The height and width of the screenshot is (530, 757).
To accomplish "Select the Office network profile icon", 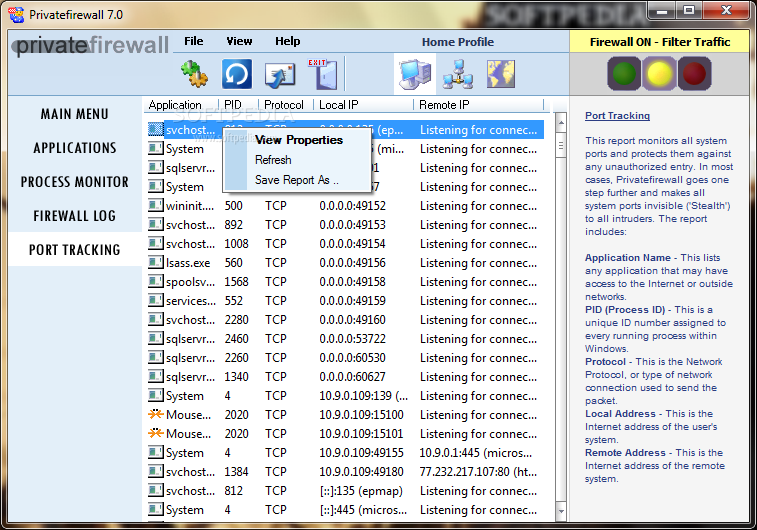I will (458, 74).
